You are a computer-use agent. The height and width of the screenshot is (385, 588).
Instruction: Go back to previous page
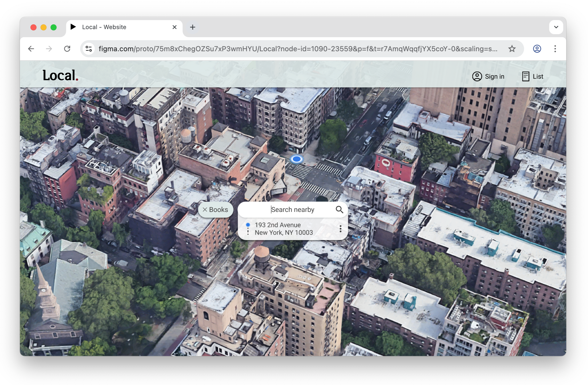pyautogui.click(x=31, y=49)
